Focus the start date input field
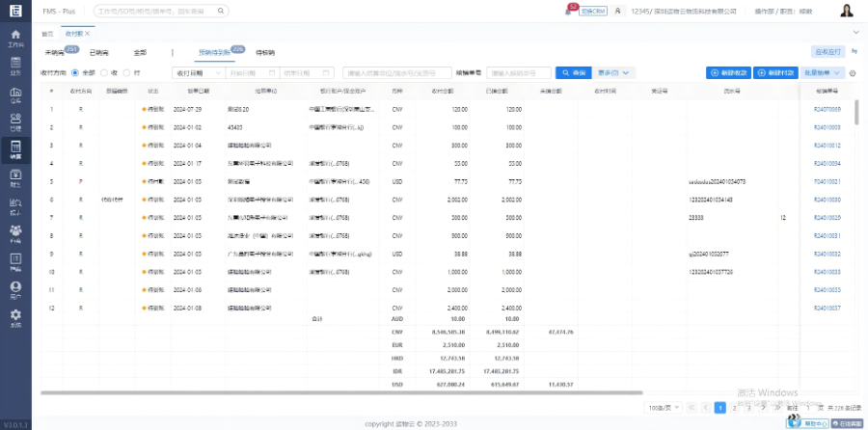868x430 pixels. pyautogui.click(x=253, y=72)
